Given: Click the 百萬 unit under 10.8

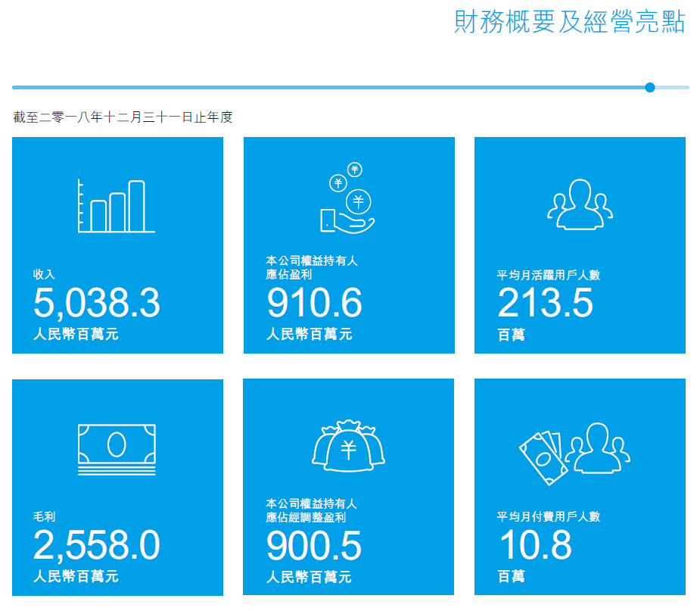Looking at the screenshot, I should click(511, 577).
